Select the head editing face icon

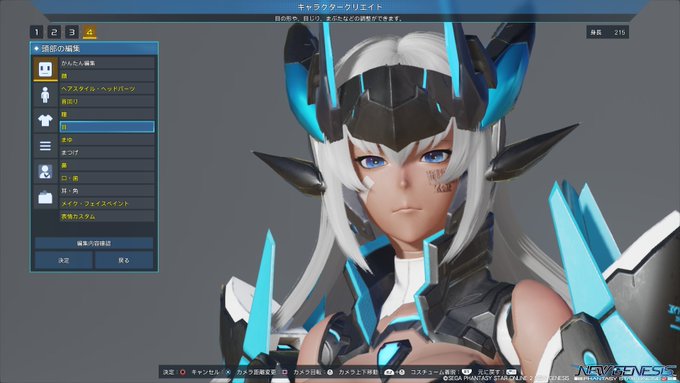coord(46,69)
